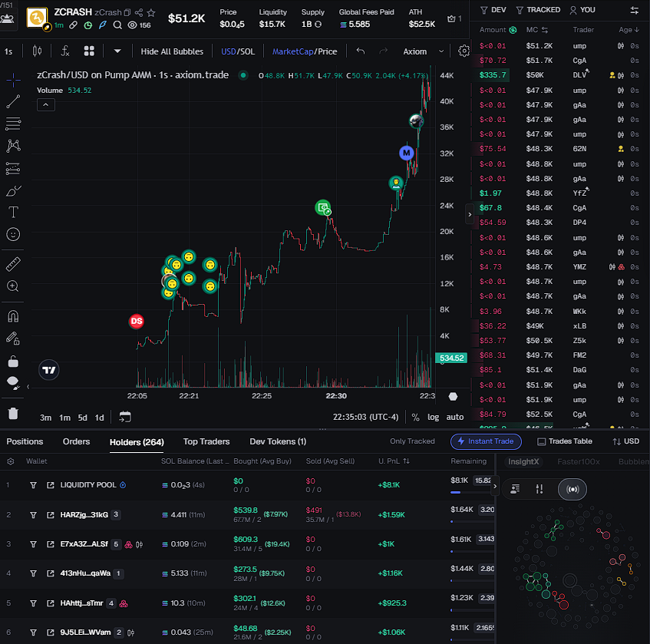Share the ZCRASH token
This screenshot has height=644, width=650.
pos(139,12)
